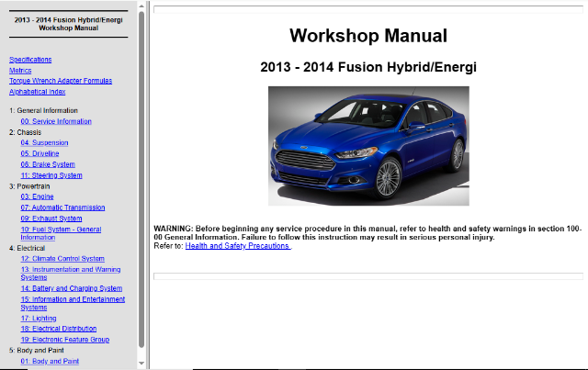
Task: Open the Specifications link
Action: (30, 60)
